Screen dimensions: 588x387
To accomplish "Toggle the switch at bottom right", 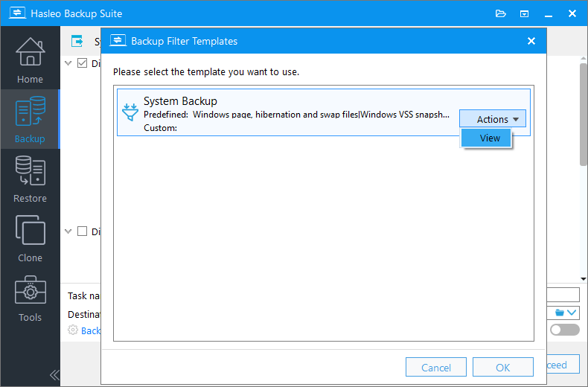I will [564, 330].
